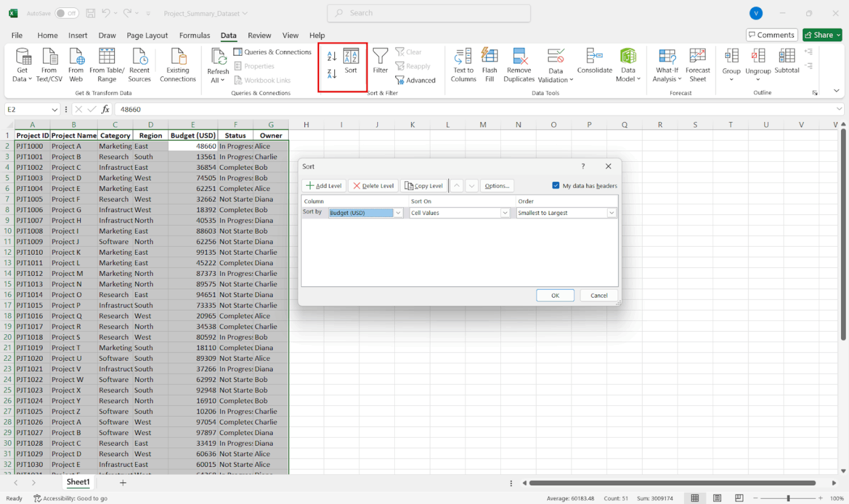Expand the Sort by column dropdown
The width and height of the screenshot is (849, 504).
tap(398, 213)
